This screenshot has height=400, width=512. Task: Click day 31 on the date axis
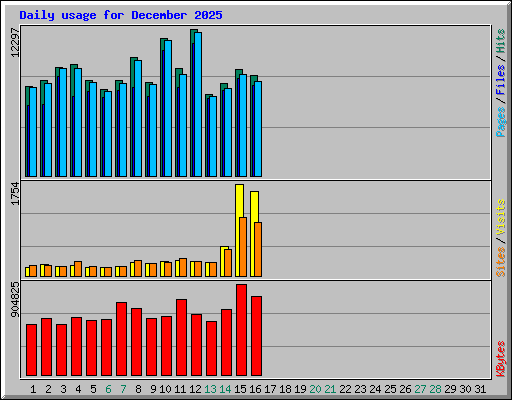point(480,389)
